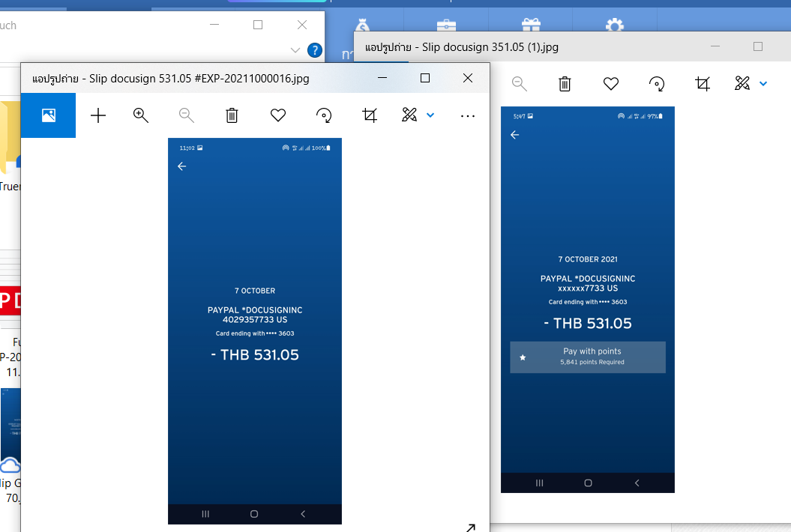Maximize the back Slip docusign 351.05 window

pos(758,46)
